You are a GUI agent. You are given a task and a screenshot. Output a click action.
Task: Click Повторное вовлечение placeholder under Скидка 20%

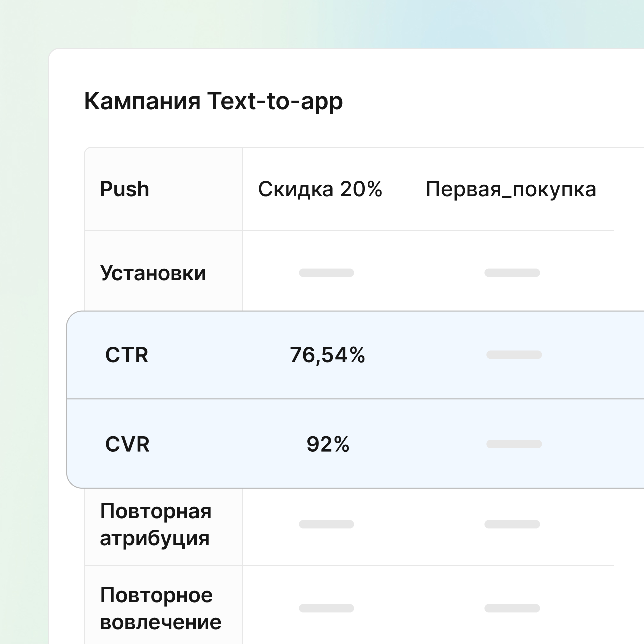(x=326, y=608)
